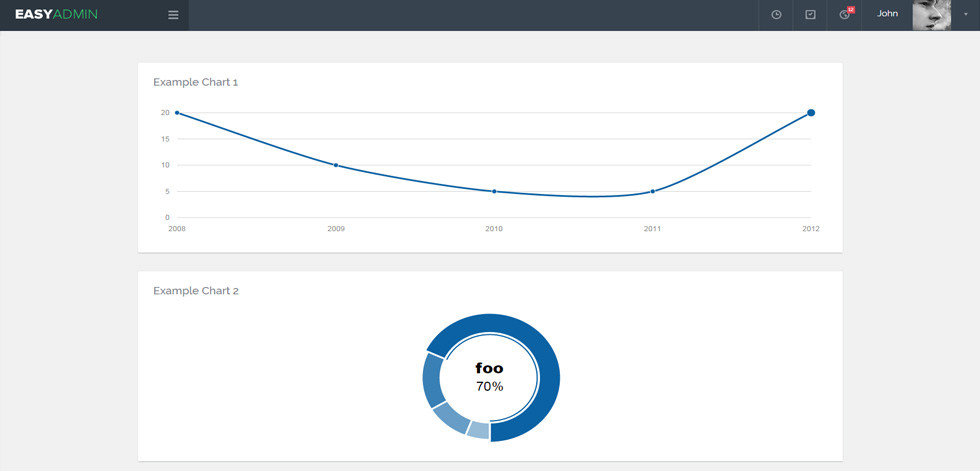Select the 2011 data point on line chart
Viewport: 980px width, 471px height.
pyautogui.click(x=652, y=191)
